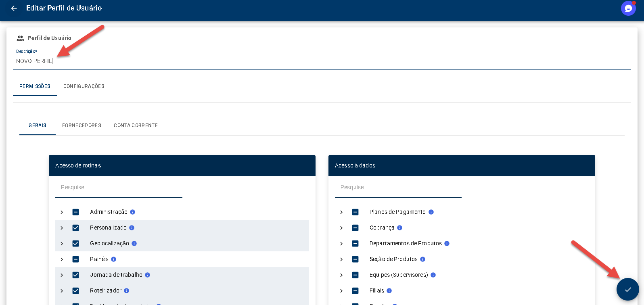
Task: Uncheck the Roteirizador checkbox
Action: 75,290
